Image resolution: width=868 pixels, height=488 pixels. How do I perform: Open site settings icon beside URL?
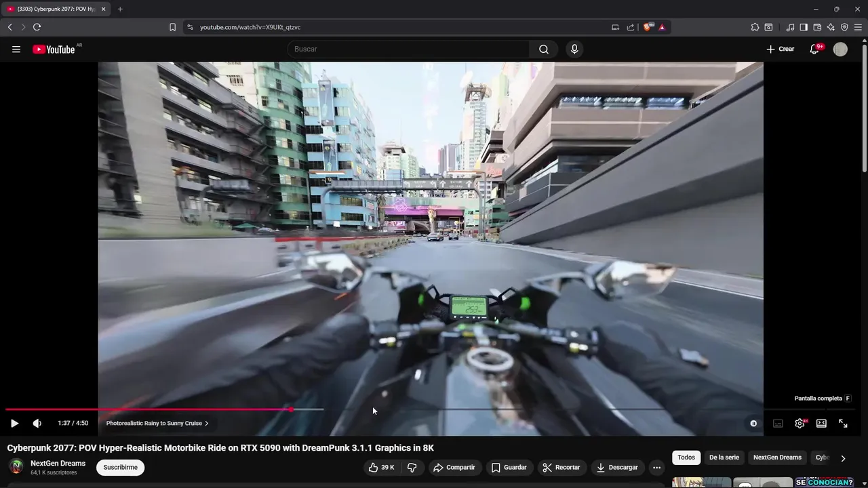coord(190,27)
